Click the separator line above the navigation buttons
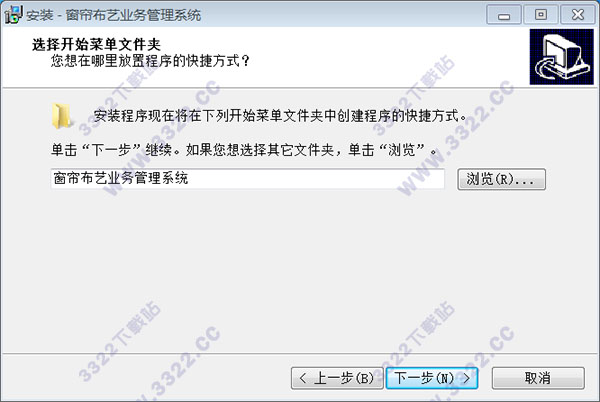The height and width of the screenshot is (402, 600). (x=300, y=353)
